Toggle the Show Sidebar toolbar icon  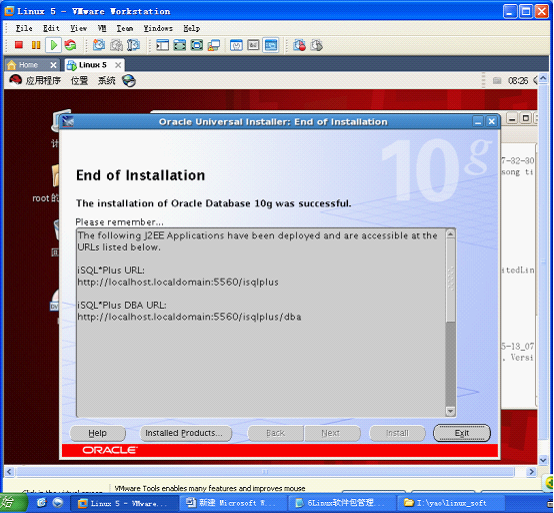tap(163, 45)
